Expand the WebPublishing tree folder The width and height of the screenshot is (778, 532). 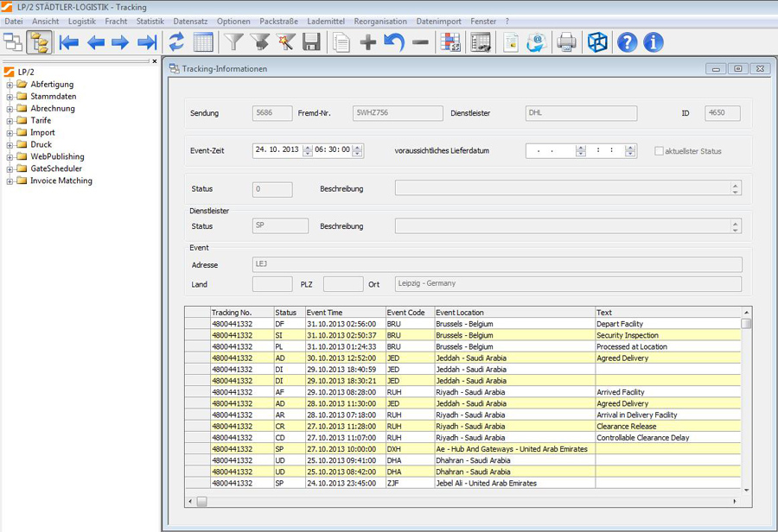[10, 156]
